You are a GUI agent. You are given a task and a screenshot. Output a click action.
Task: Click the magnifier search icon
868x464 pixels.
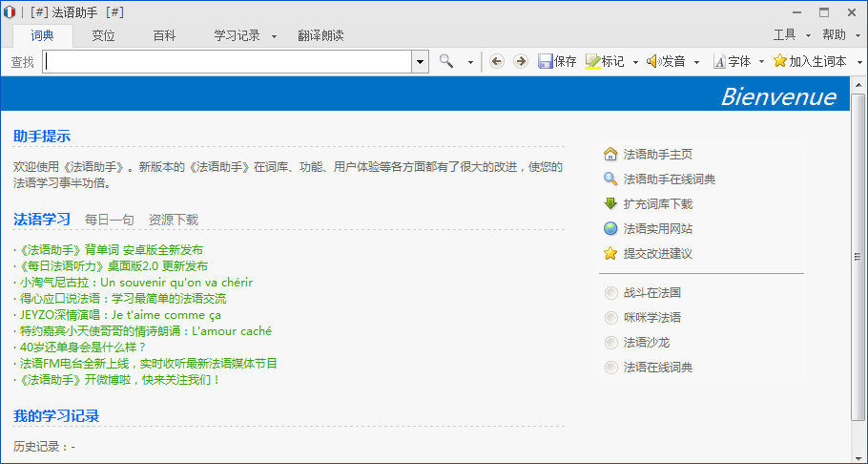446,61
